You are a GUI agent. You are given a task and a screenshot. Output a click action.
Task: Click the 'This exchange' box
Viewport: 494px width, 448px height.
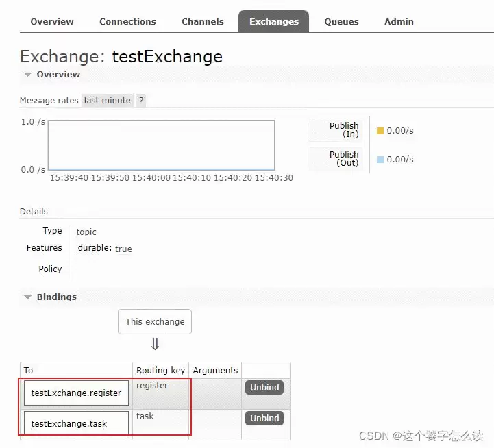click(x=155, y=321)
